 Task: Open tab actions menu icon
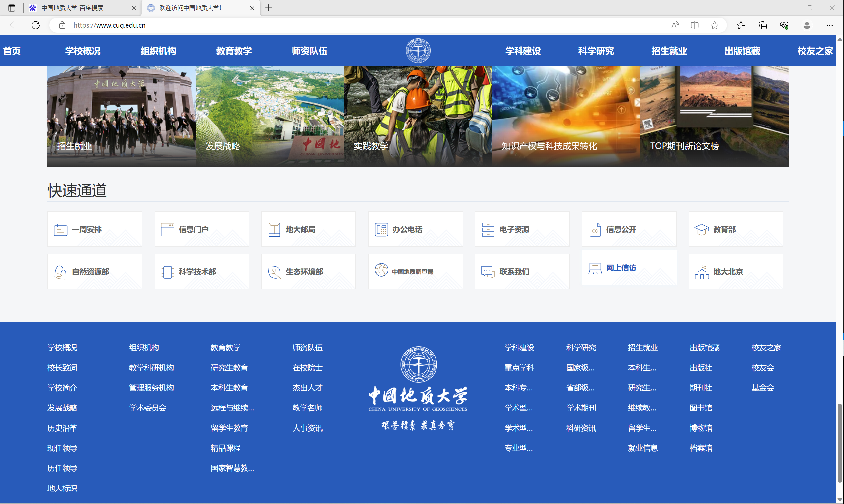point(12,8)
